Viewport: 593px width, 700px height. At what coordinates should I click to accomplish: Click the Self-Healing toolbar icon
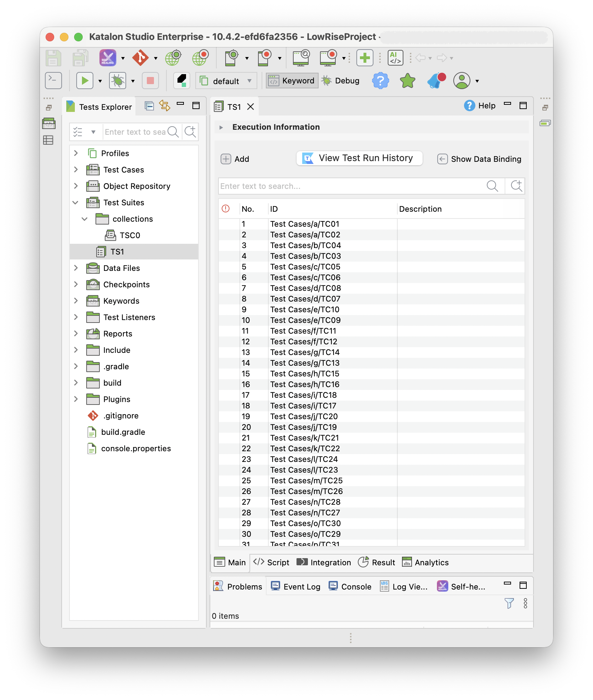(x=108, y=58)
